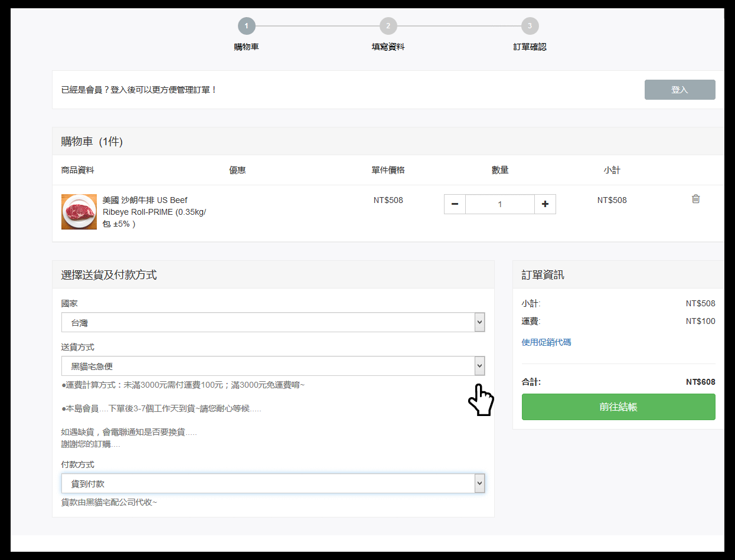The width and height of the screenshot is (735, 560).
Task: Click the 購物車 step label text
Action: [246, 47]
